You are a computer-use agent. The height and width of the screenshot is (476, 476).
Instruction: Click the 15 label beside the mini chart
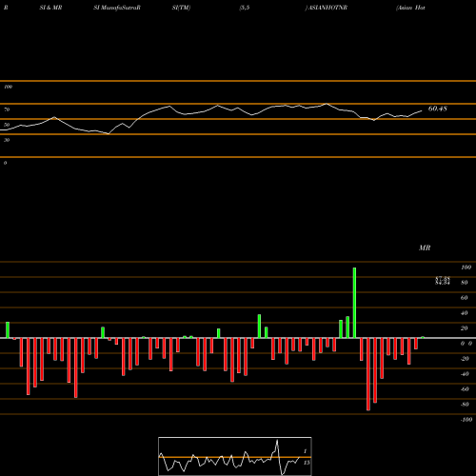307,463
